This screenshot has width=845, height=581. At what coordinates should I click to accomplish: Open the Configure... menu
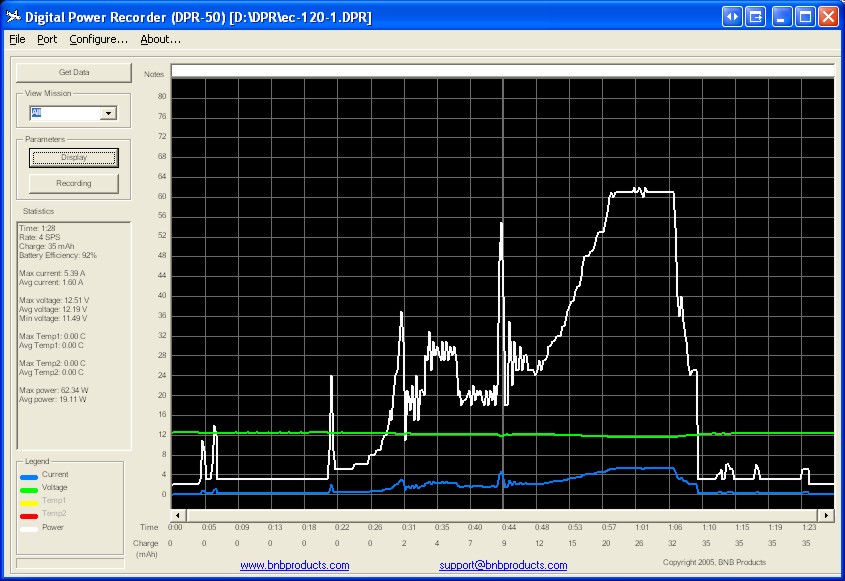(99, 39)
